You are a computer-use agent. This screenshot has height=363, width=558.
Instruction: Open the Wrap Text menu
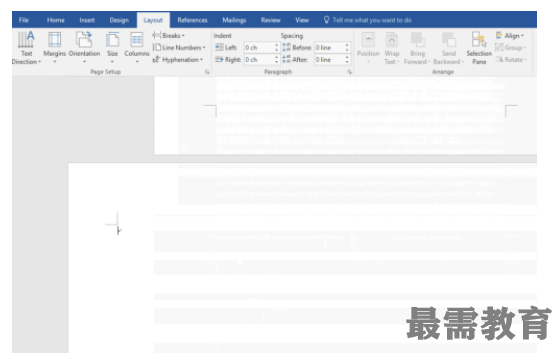click(392, 48)
